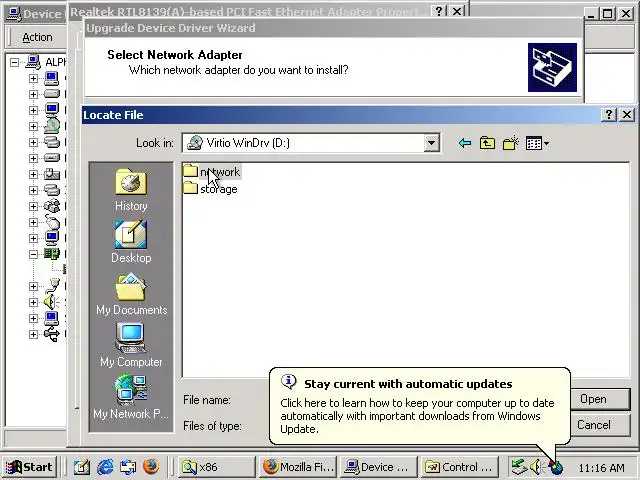The image size is (640, 480).
Task: Open My Documents in the places bar
Action: tap(131, 294)
